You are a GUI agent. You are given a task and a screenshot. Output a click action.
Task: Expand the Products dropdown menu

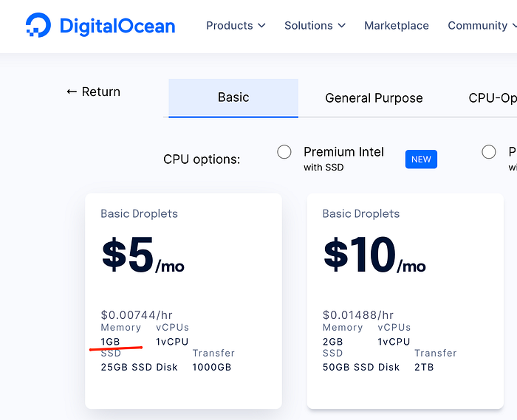[235, 26]
